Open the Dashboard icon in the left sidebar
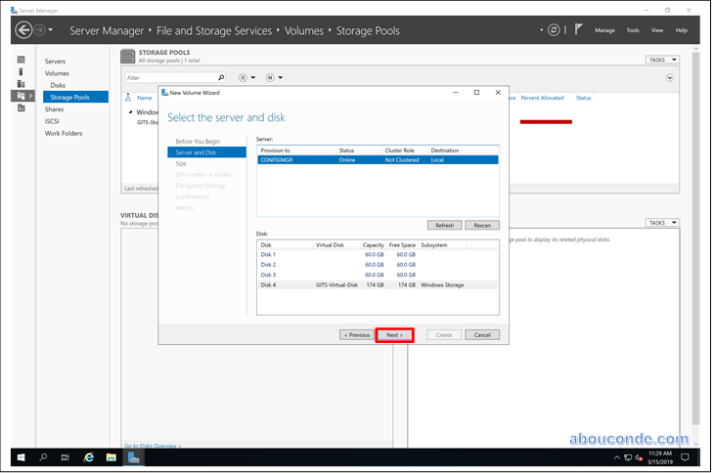The image size is (714, 473). tap(21, 60)
